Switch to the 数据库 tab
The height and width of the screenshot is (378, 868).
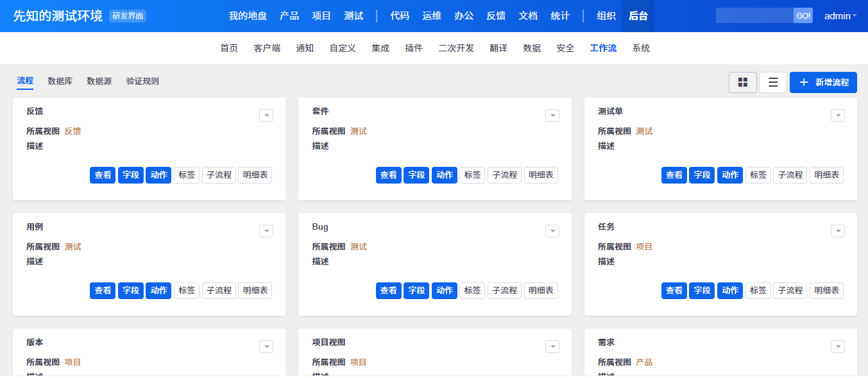[x=60, y=81]
